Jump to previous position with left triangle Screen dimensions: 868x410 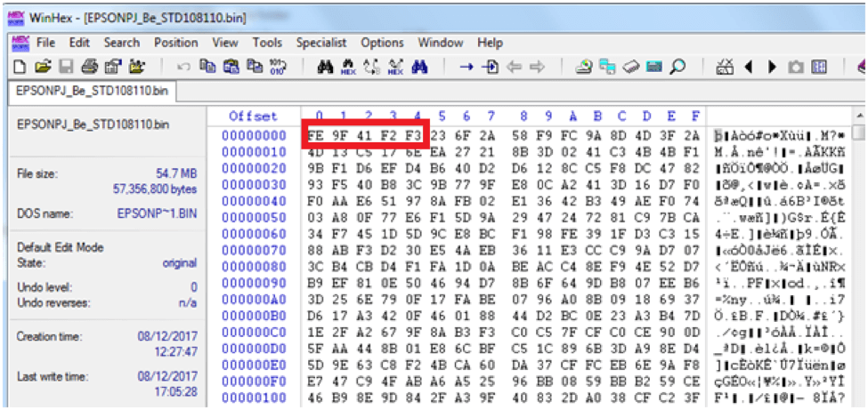pos(749,68)
